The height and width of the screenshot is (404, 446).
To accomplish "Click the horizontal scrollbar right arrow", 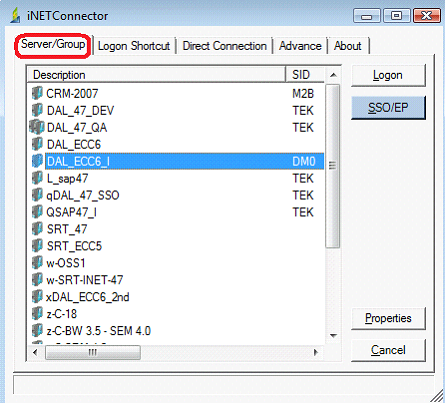I will pyautogui.click(x=316, y=352).
